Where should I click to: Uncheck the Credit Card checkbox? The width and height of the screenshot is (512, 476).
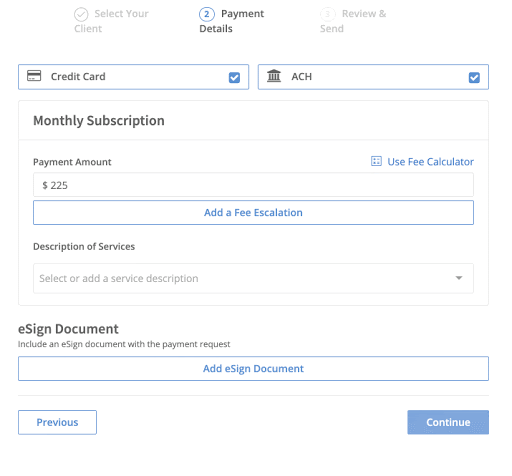click(x=234, y=78)
